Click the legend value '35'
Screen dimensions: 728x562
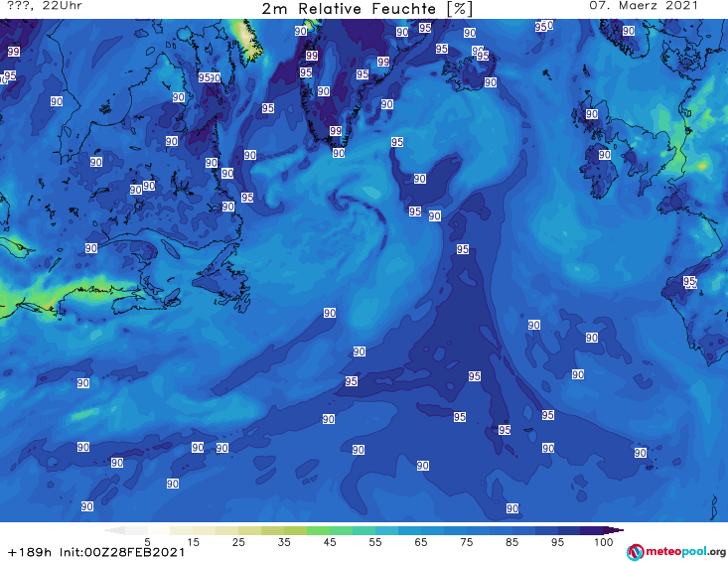284,542
